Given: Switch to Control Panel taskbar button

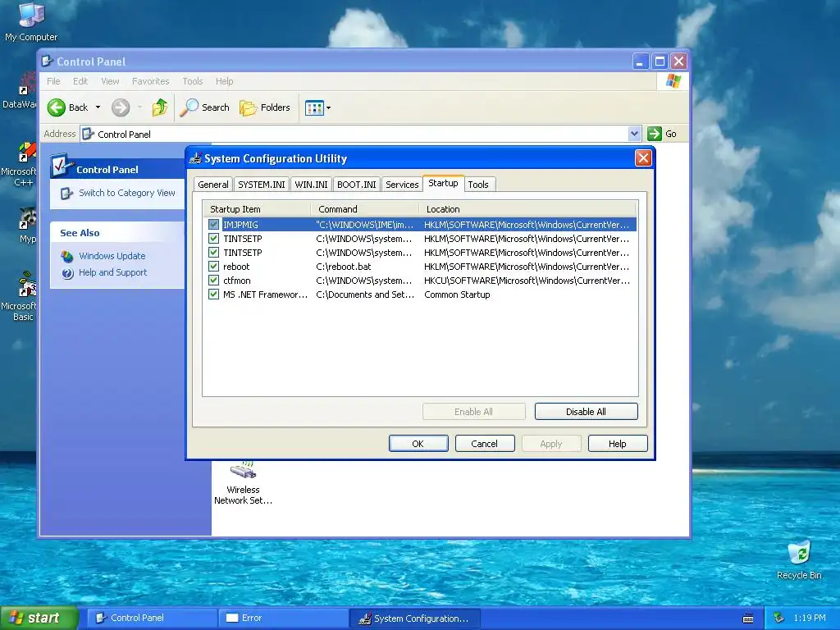Looking at the screenshot, I should click(152, 619).
